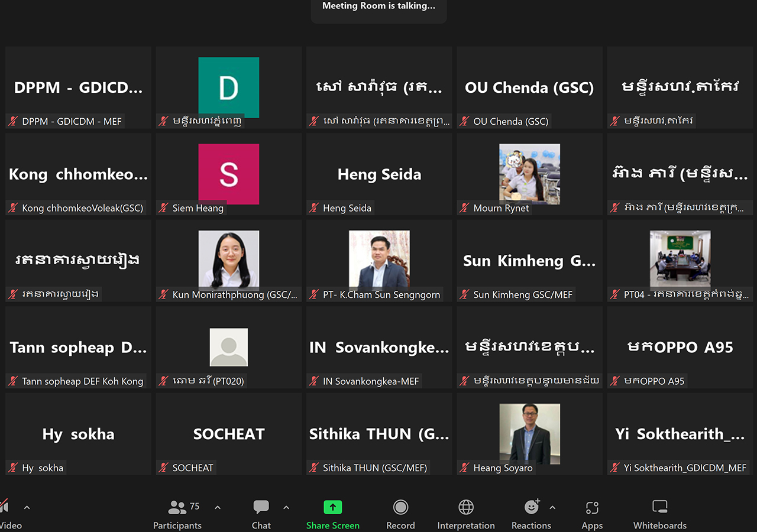Viewport: 757px width, 532px height.
Task: Expand the arrow next to Reactions
Action: 552,507
